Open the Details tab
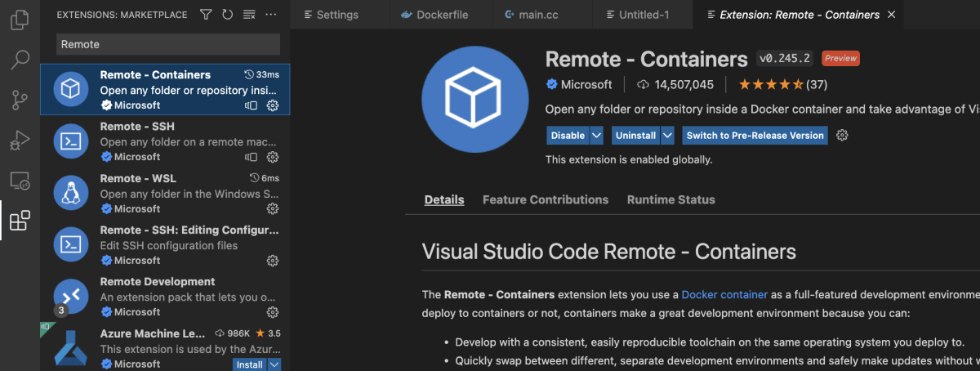The width and height of the screenshot is (980, 371). (444, 199)
